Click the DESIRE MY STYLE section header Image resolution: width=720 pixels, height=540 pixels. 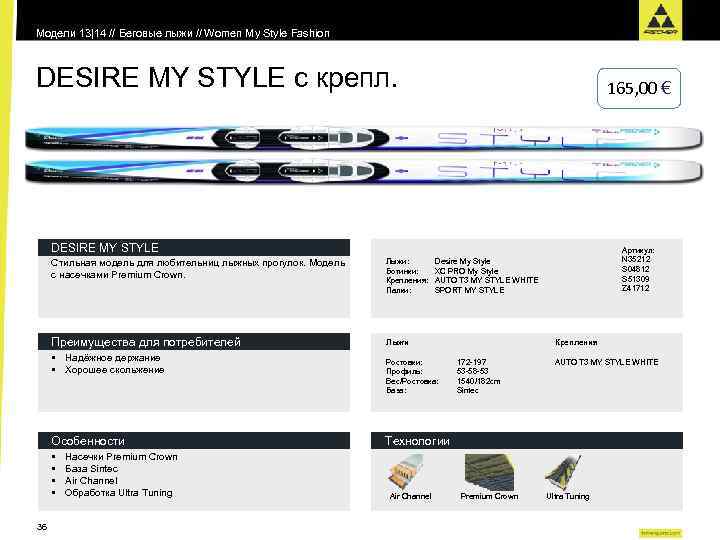pos(194,248)
